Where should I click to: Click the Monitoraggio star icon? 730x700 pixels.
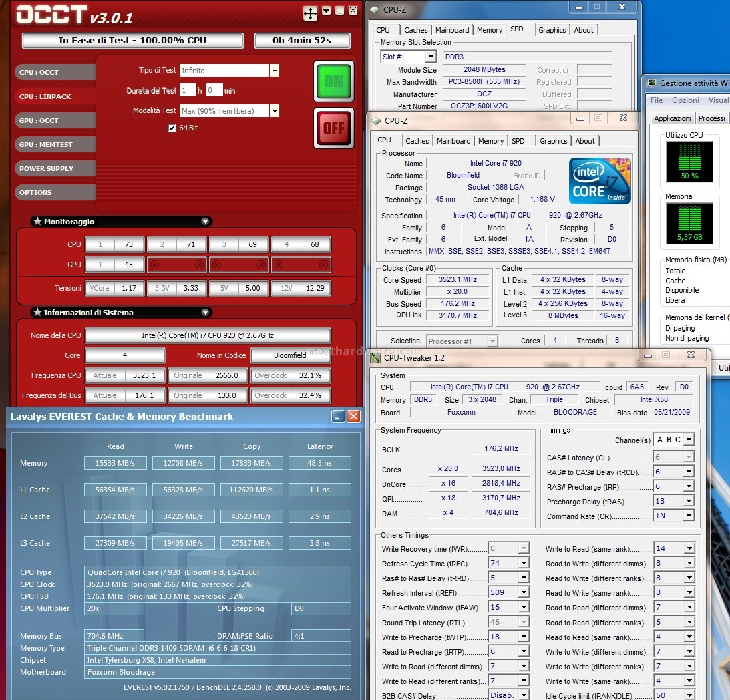pyautogui.click(x=37, y=221)
